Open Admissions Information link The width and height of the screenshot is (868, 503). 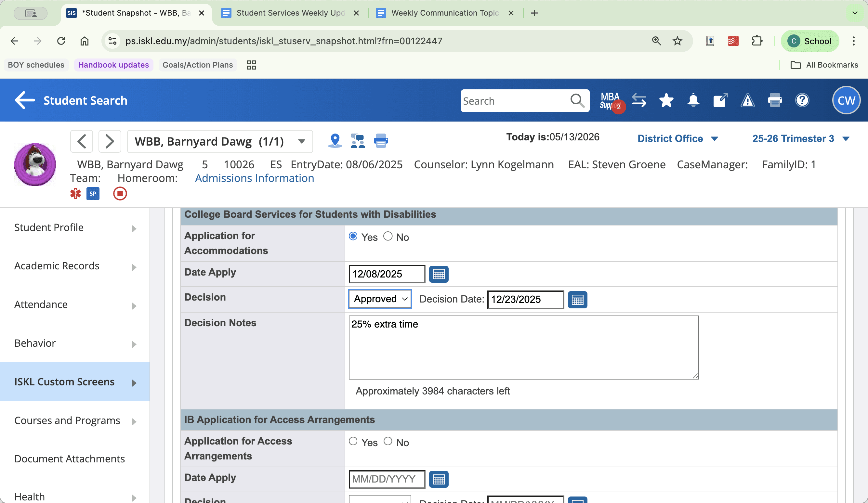click(254, 178)
